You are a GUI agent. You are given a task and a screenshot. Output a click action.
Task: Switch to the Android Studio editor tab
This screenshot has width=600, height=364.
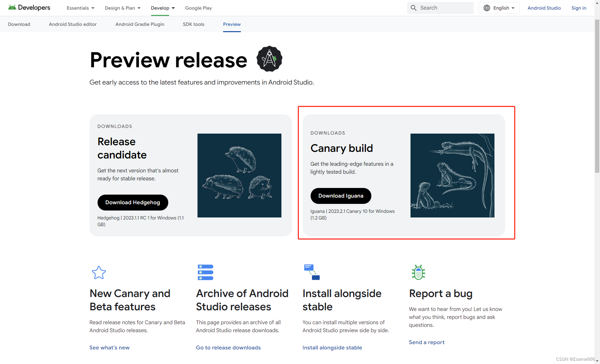(x=73, y=24)
